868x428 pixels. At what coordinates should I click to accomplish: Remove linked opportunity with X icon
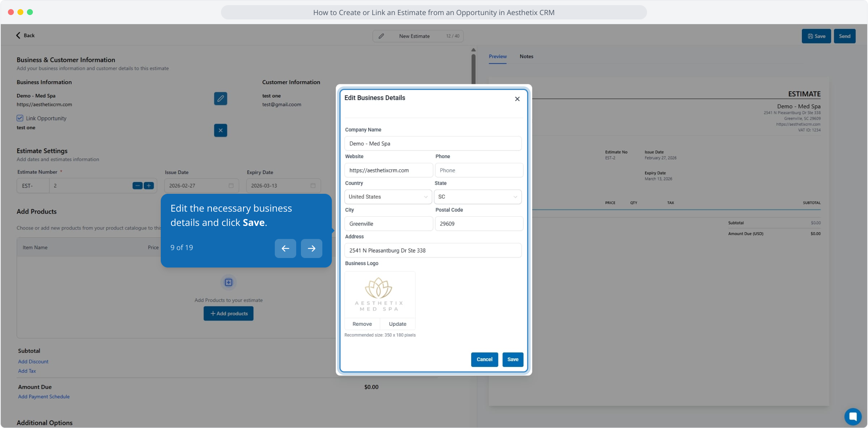pyautogui.click(x=221, y=130)
